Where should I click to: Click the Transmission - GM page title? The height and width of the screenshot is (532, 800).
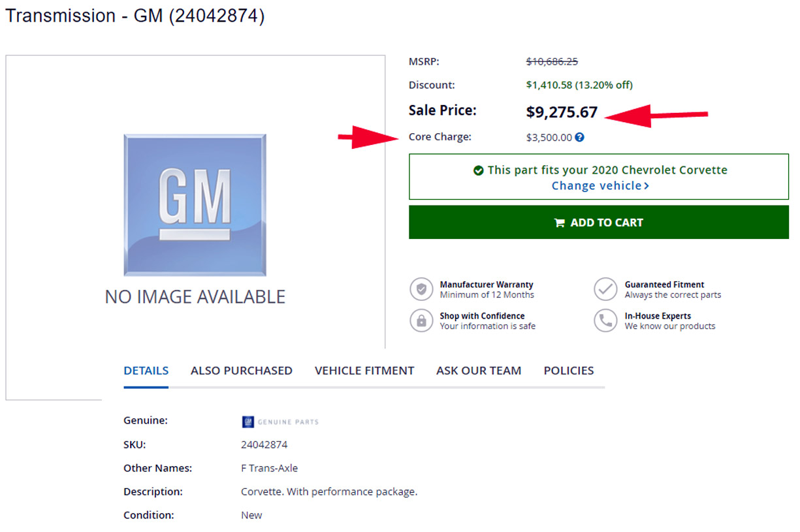point(135,16)
